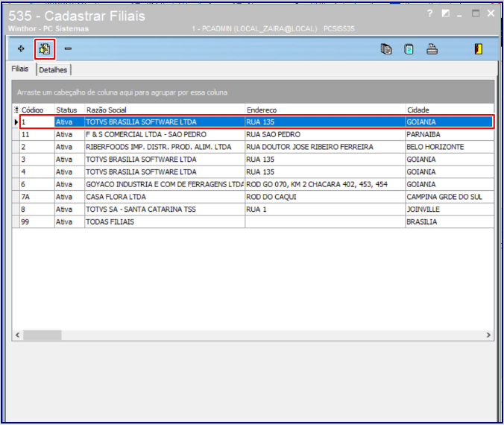This screenshot has height=425, width=504.
Task: Open the Detalhes tab
Action: pos(53,70)
